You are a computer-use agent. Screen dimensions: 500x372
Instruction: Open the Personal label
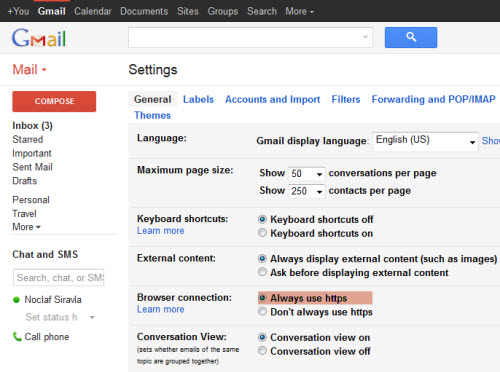[x=31, y=200]
